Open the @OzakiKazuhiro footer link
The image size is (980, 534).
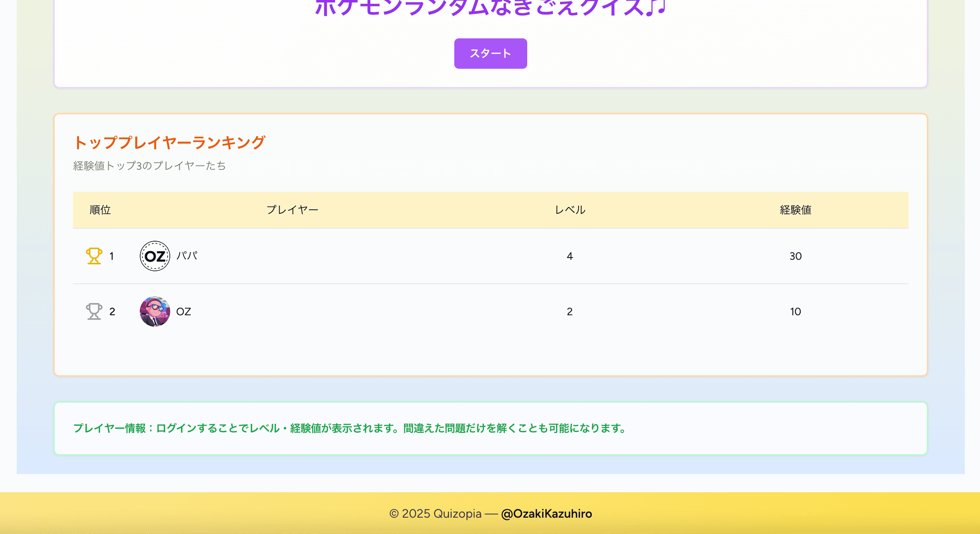tap(546, 513)
